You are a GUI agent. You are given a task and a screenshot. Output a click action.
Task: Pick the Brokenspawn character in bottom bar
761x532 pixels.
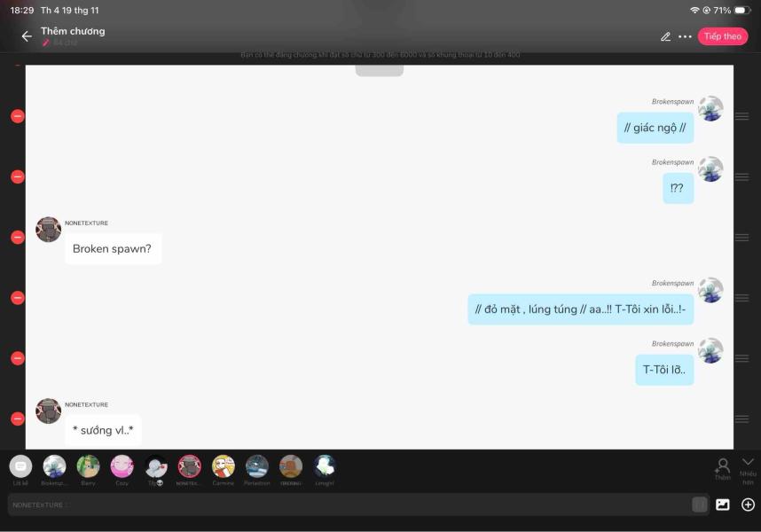pyautogui.click(x=54, y=467)
